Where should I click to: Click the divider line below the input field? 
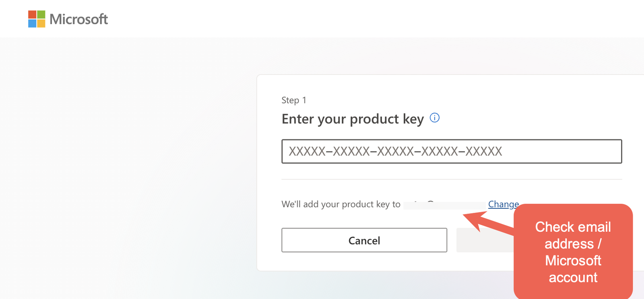click(x=452, y=179)
